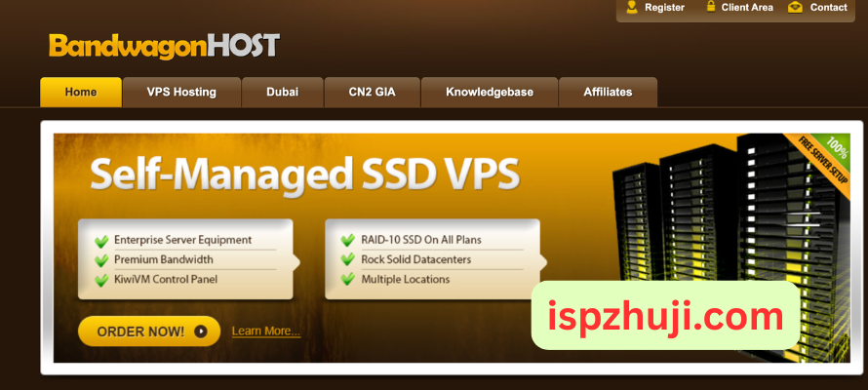Click the green checkmark beside RAID-10 SSD
Viewport: 868px width, 390px height.
(x=347, y=241)
